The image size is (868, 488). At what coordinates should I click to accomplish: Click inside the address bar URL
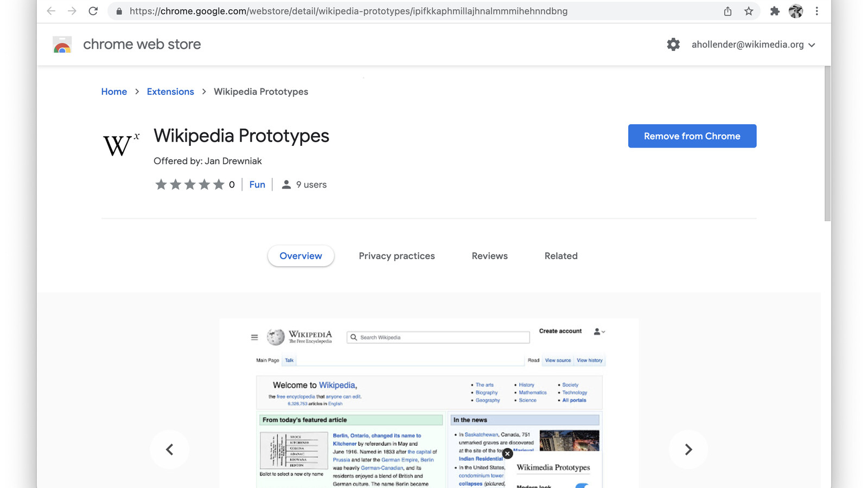(347, 11)
